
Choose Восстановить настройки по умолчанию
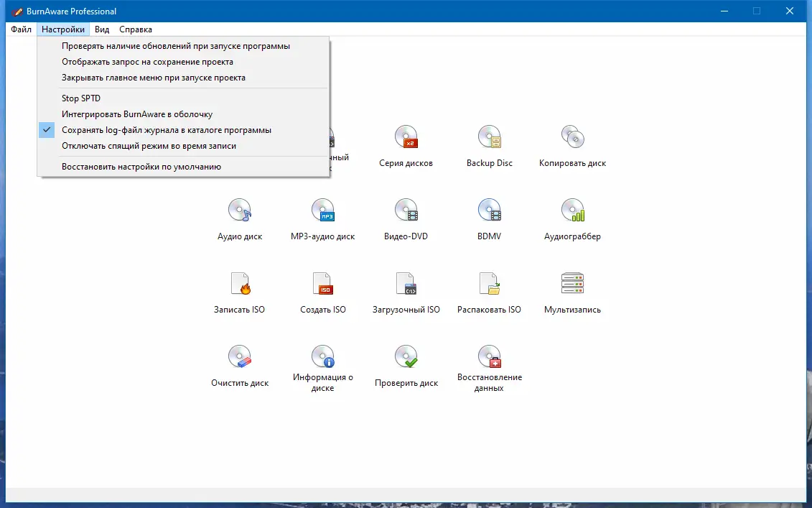click(x=183, y=167)
